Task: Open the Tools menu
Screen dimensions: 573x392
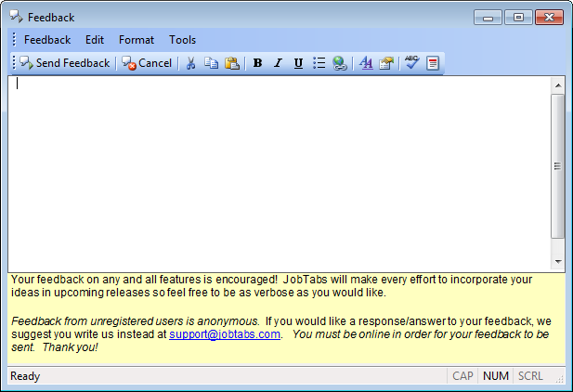Action: click(x=182, y=40)
